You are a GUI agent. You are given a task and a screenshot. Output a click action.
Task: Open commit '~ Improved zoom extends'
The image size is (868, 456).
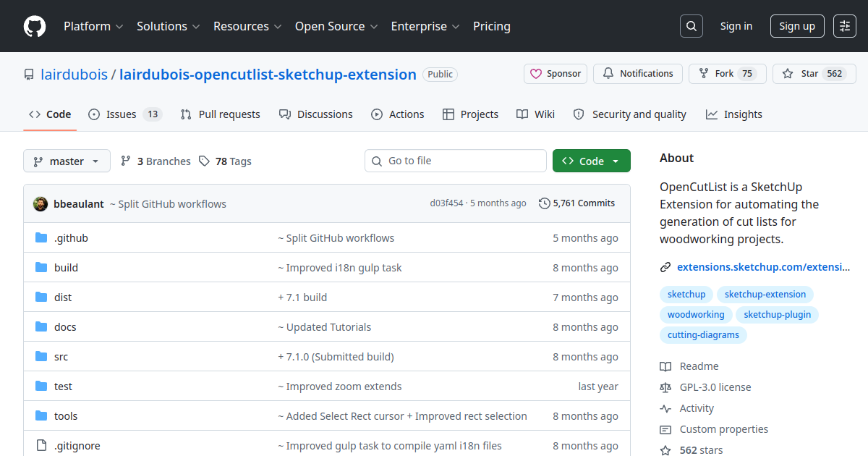point(339,387)
